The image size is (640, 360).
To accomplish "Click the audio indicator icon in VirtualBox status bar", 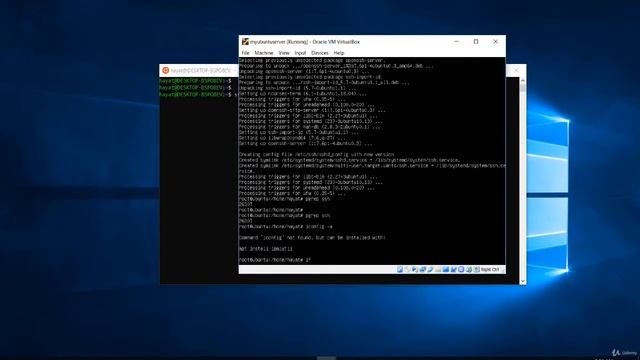I will [415, 269].
